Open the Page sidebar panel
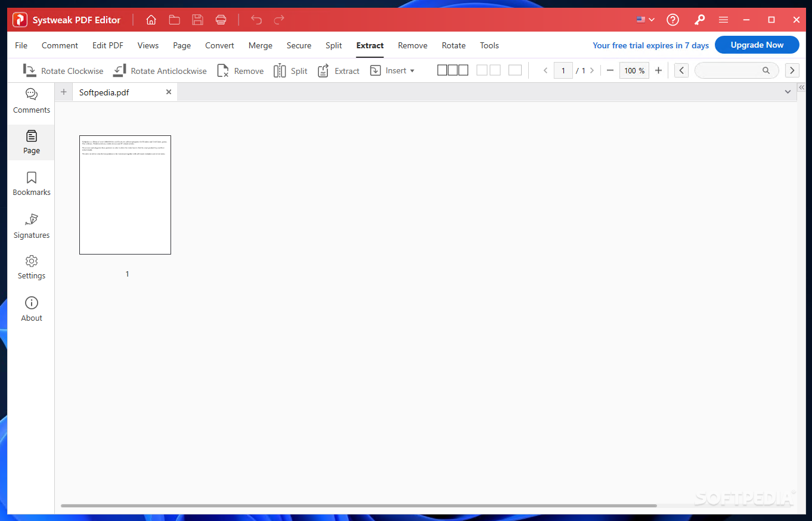 click(x=32, y=142)
